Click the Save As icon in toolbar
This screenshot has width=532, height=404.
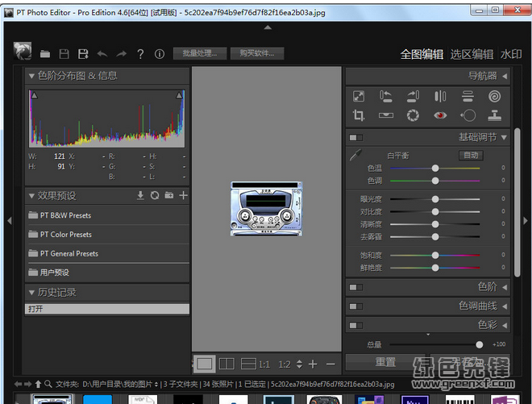click(82, 54)
